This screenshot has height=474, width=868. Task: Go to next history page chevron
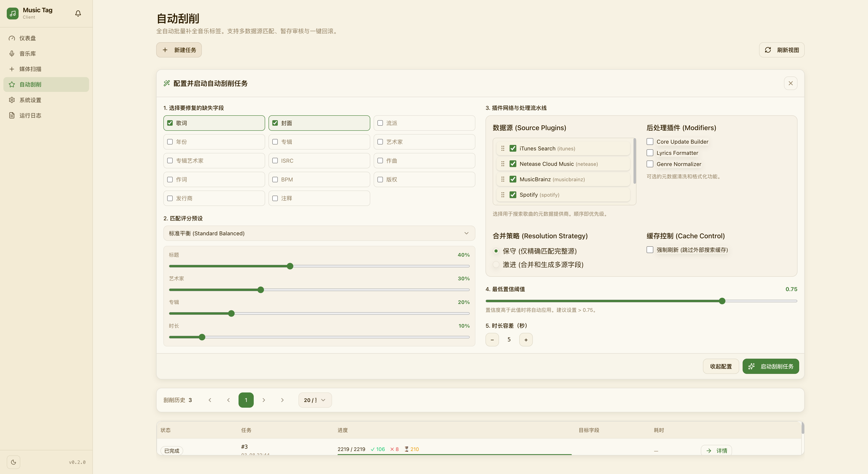264,400
